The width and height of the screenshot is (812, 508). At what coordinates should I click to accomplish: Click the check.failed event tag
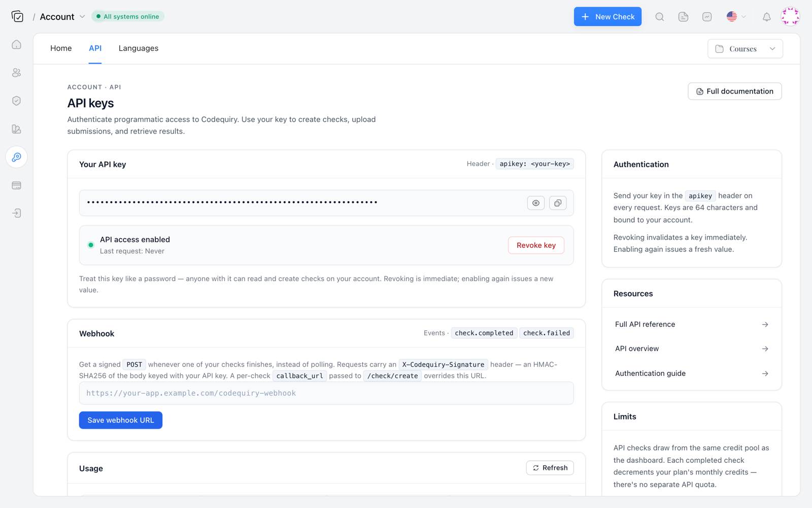[547, 333]
